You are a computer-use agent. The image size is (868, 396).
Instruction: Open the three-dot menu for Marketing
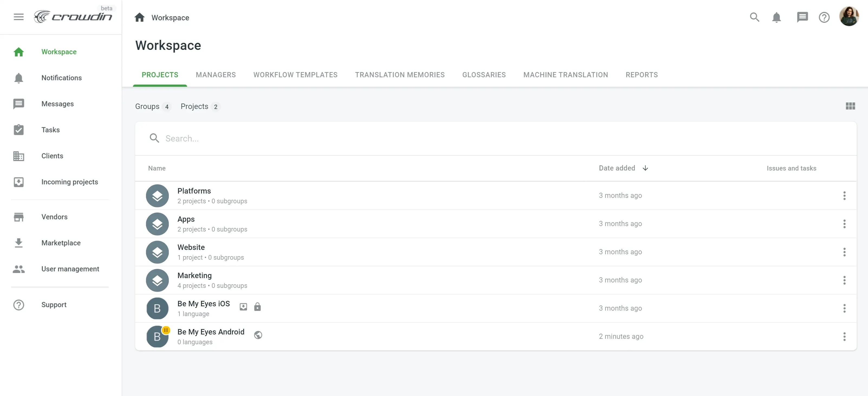click(x=844, y=280)
